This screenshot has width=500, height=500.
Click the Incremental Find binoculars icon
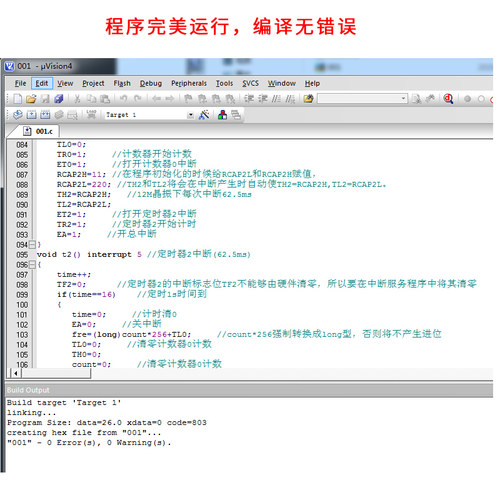(430, 99)
